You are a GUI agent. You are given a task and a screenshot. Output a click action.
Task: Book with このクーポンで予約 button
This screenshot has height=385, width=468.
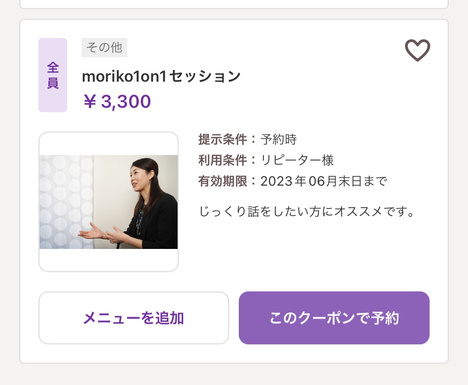334,318
